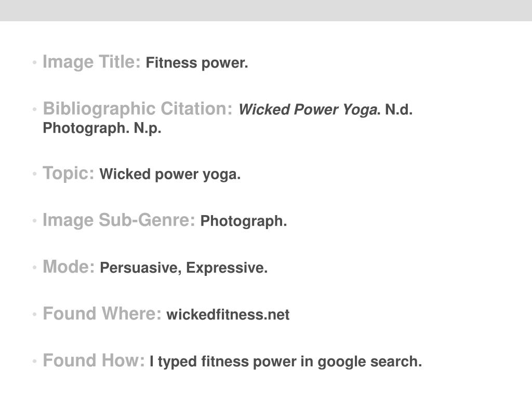Click the bullet before 'Found How'
This screenshot has width=532, height=399.
coord(34,361)
